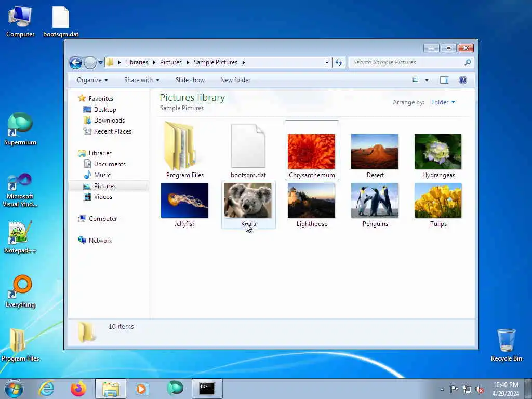Select Microsoft Visual Studio desktop shortcut
Viewport: 532px width, 399px height.
point(20,190)
